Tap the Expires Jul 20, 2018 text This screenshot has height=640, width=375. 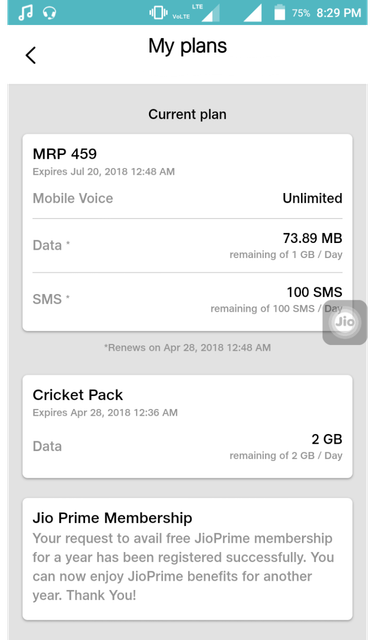pos(104,171)
